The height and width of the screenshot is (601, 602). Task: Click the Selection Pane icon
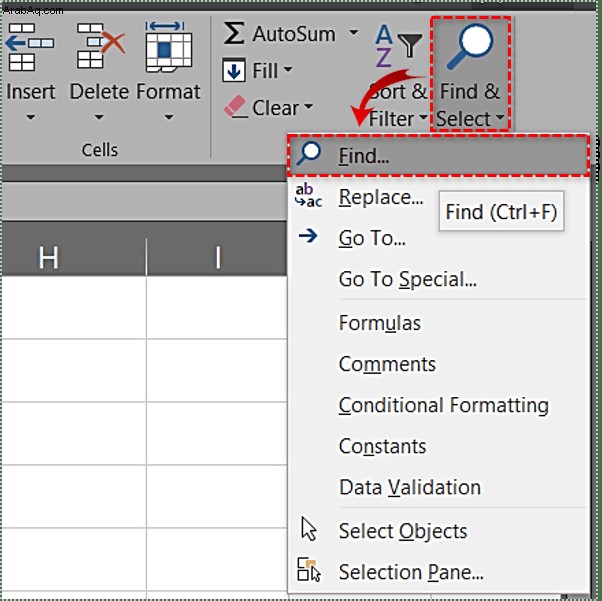(x=309, y=570)
